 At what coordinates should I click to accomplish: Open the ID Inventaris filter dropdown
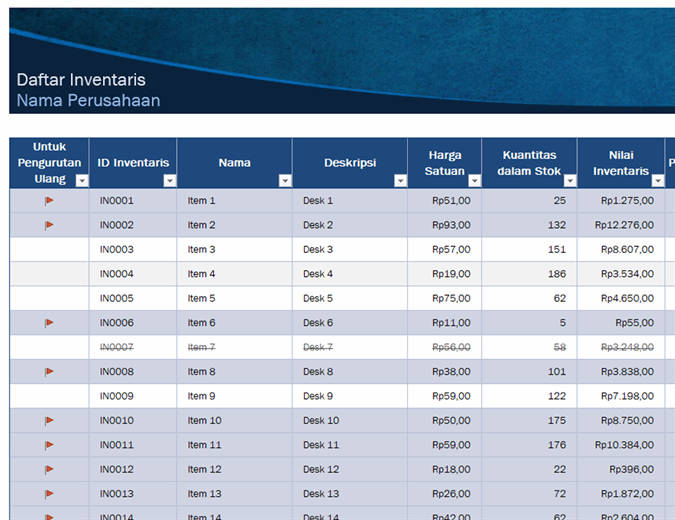coord(169,180)
